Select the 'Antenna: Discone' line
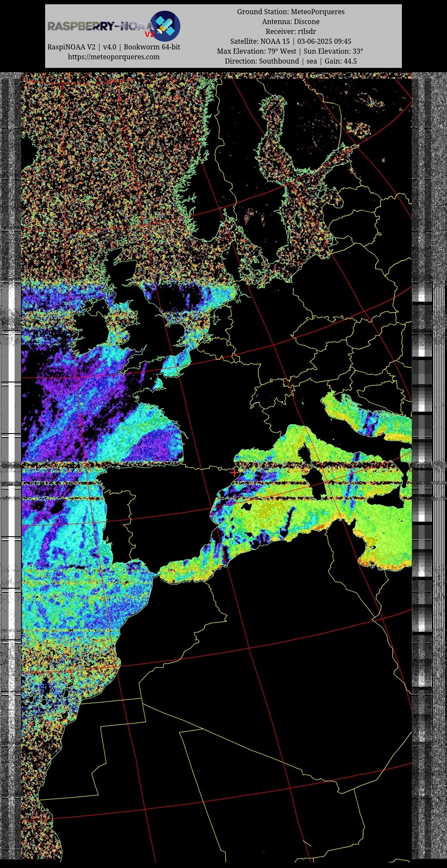 coord(291,21)
